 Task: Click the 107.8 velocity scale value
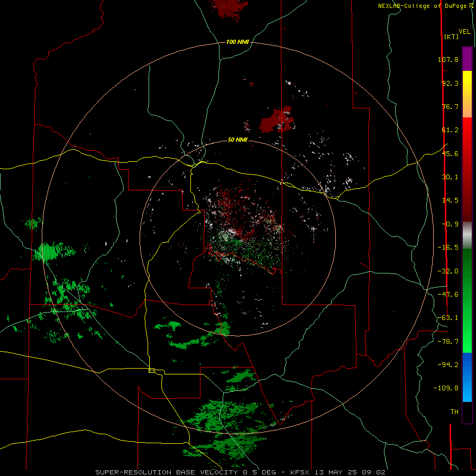coord(448,59)
